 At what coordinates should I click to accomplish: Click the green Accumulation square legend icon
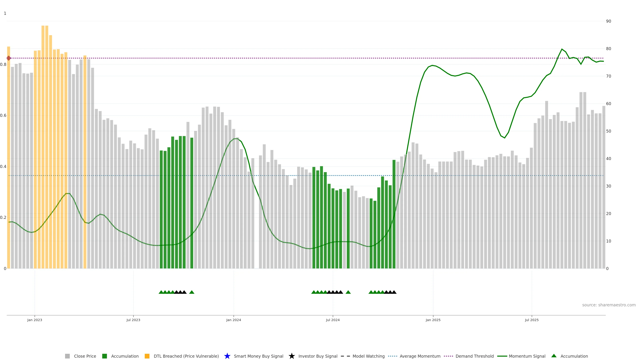[104, 356]
